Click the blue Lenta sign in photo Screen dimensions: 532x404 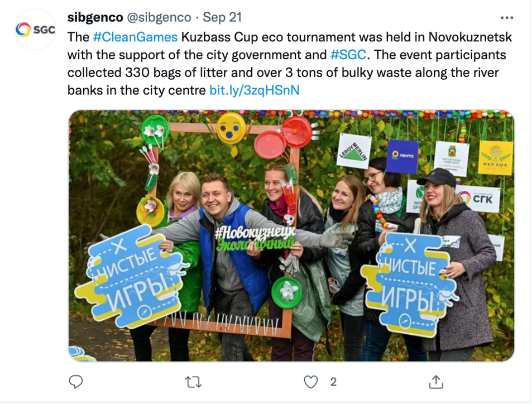click(402, 156)
